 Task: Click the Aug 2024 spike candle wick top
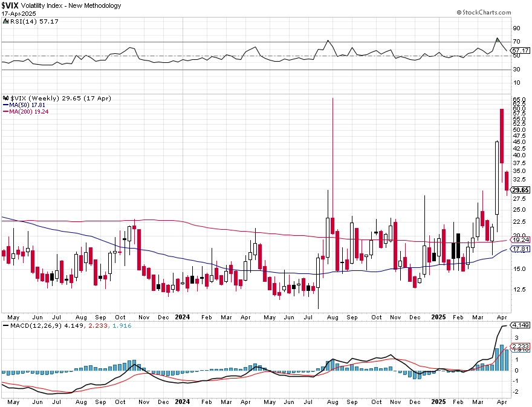click(333, 99)
